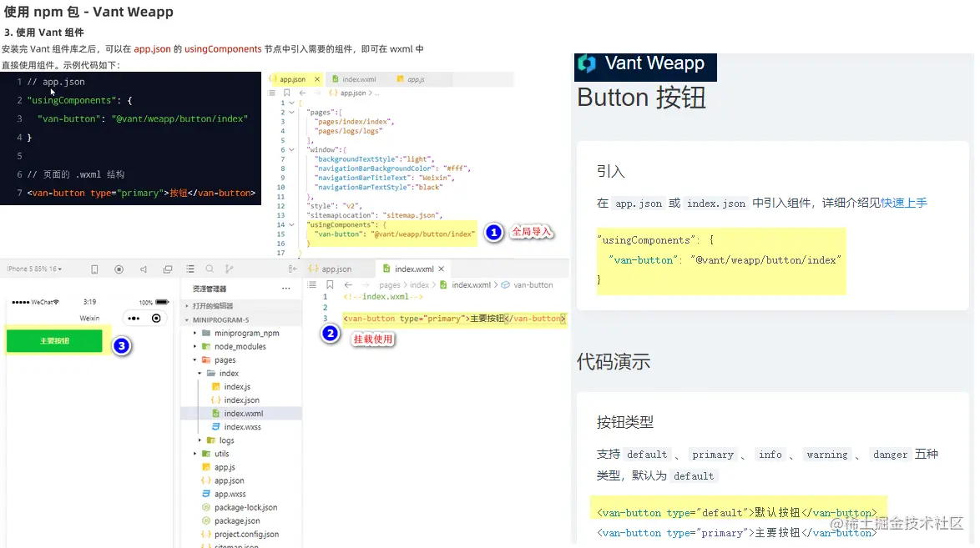This screenshot has width=980, height=548.
Task: Collapse the MINIPROGRAM-5 project section
Action: tap(186, 320)
